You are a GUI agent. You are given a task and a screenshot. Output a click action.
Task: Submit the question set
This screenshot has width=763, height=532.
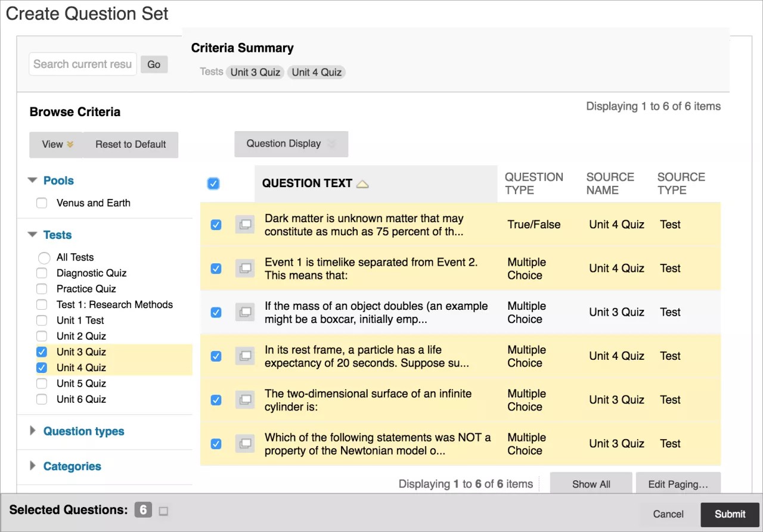coord(730,514)
